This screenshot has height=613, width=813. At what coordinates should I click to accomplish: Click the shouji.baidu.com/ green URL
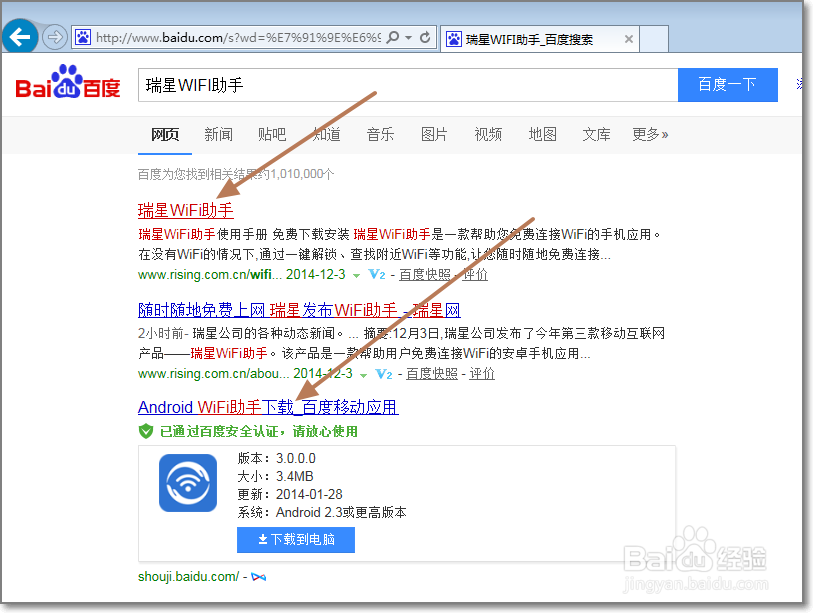click(188, 576)
